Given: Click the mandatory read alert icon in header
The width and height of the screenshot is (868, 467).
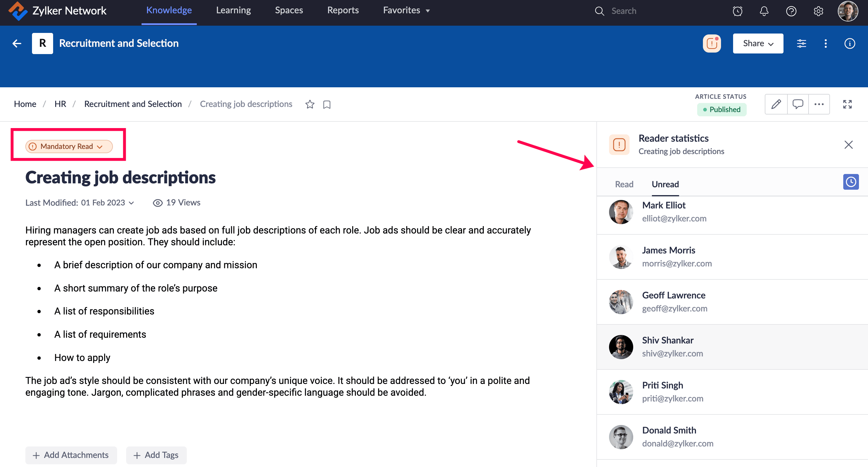Looking at the screenshot, I should click(712, 43).
